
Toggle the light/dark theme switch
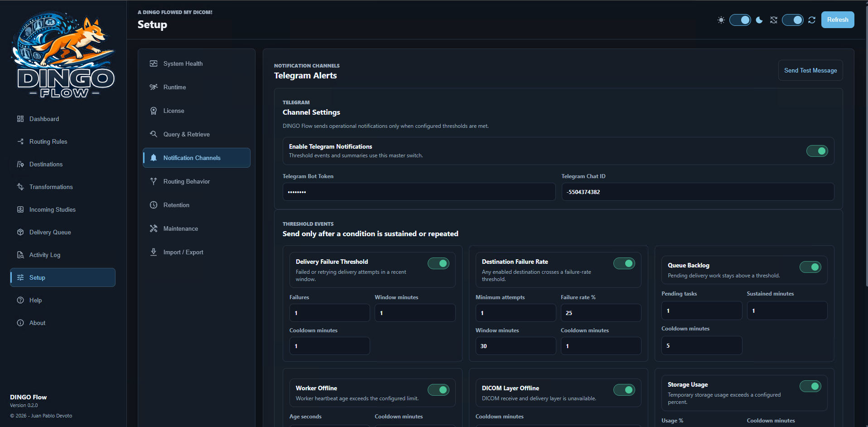pyautogui.click(x=740, y=20)
